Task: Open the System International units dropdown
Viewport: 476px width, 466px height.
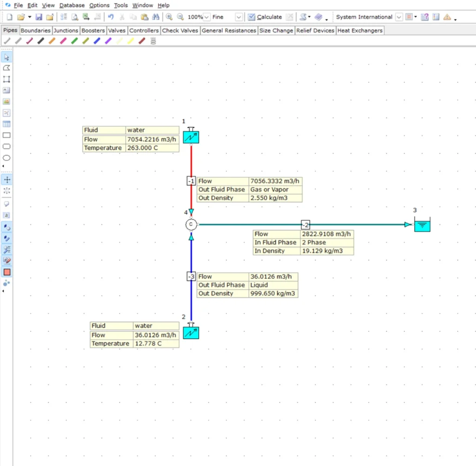Action: (399, 17)
